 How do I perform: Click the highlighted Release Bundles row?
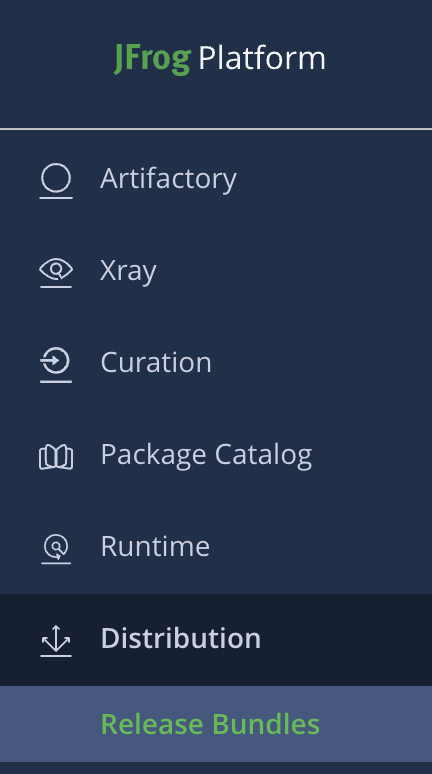pyautogui.click(x=216, y=724)
